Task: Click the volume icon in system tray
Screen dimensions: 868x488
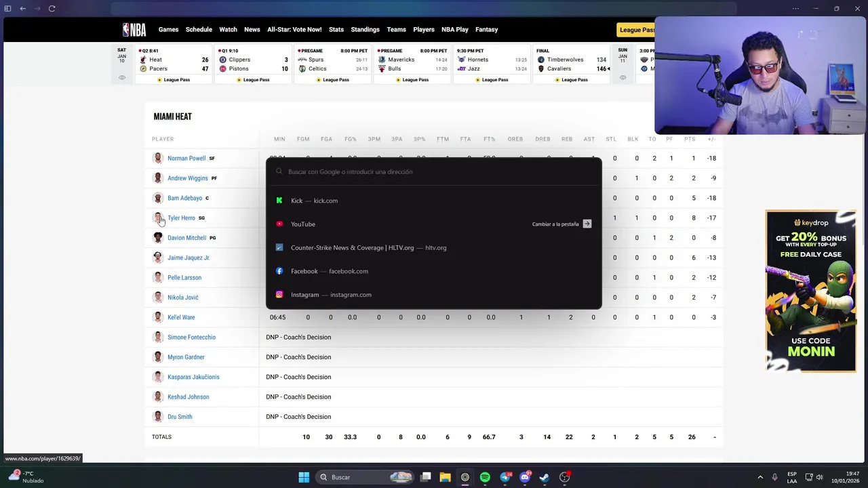Action: (x=819, y=477)
